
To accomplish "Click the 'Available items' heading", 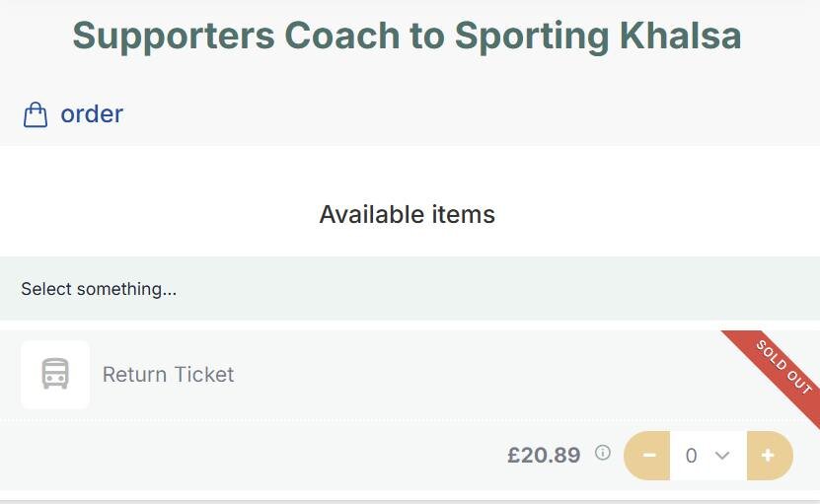I will 408,214.
